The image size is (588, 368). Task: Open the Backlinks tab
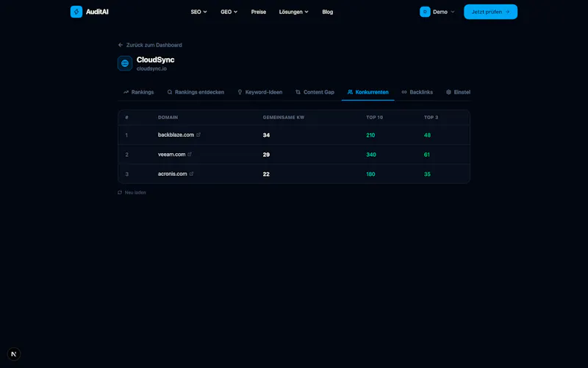[x=417, y=92]
